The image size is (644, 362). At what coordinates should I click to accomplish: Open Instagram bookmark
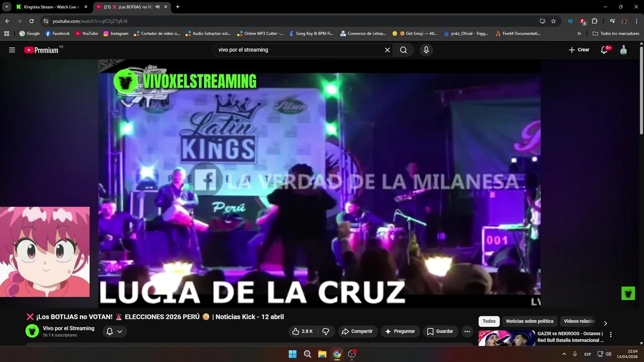[x=116, y=34]
